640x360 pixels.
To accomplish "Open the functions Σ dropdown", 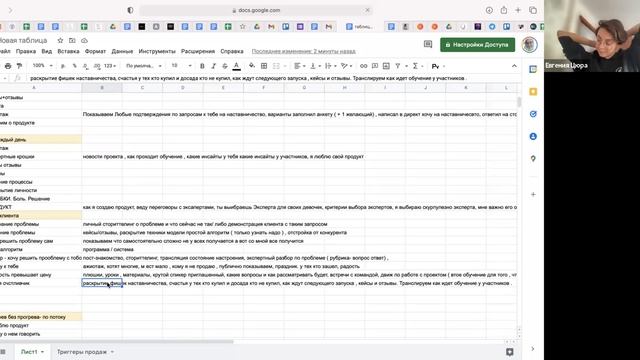I will pos(417,66).
